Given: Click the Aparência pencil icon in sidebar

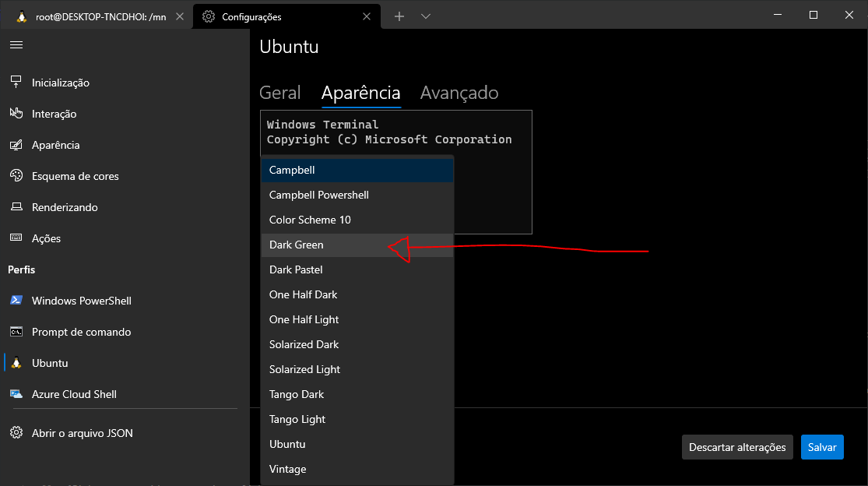Looking at the screenshot, I should (x=16, y=144).
